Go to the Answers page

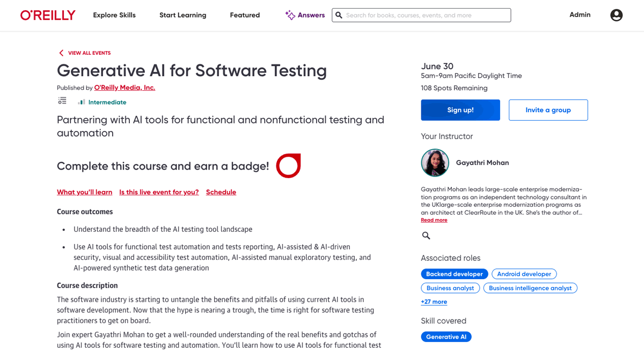[311, 15]
